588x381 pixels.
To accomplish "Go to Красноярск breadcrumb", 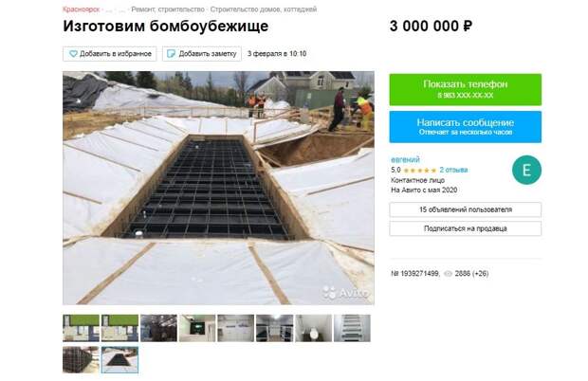I will tap(81, 9).
